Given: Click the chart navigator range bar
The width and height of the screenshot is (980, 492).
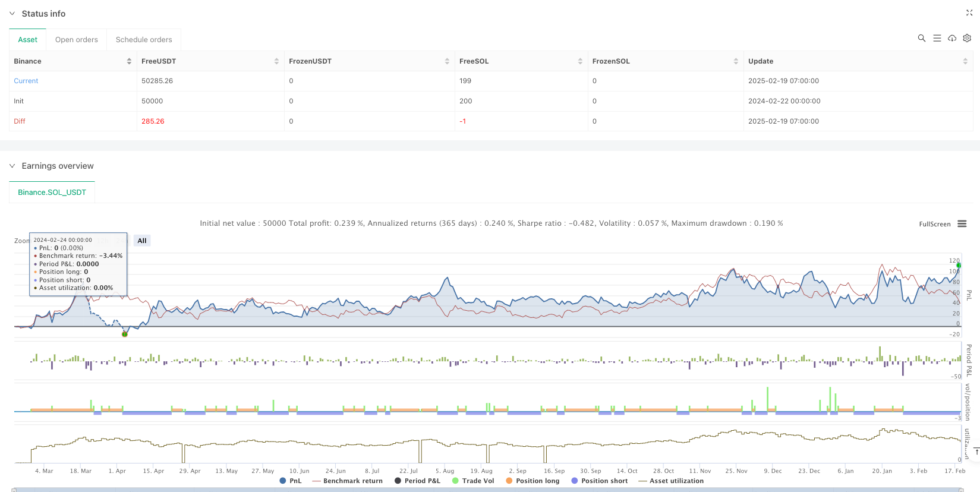Looking at the screenshot, I should click(x=486, y=489).
